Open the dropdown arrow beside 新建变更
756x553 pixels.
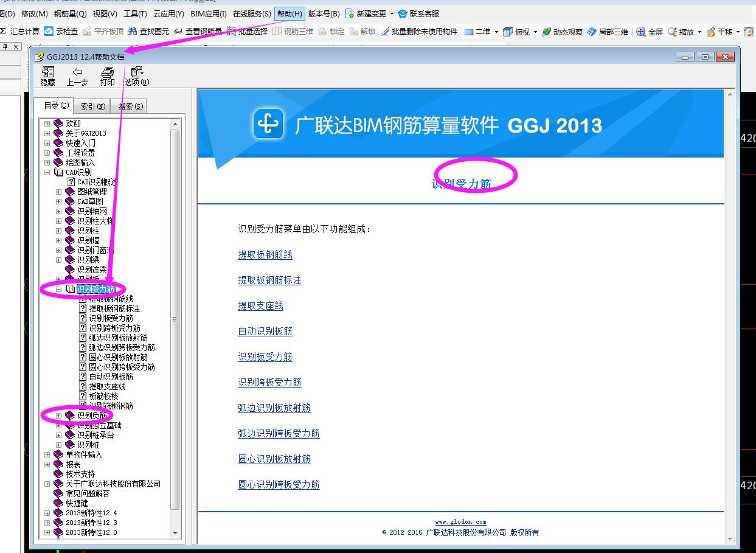[392, 13]
